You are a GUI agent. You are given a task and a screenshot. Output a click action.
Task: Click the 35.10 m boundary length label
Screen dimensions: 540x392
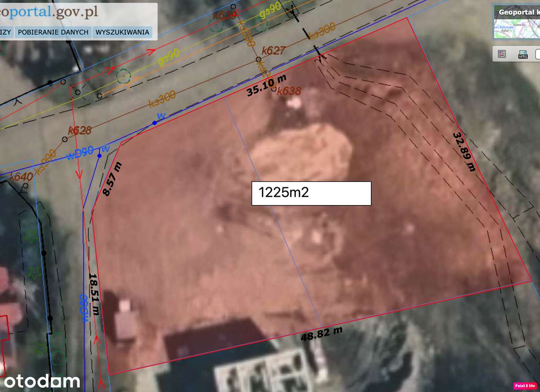(x=267, y=85)
